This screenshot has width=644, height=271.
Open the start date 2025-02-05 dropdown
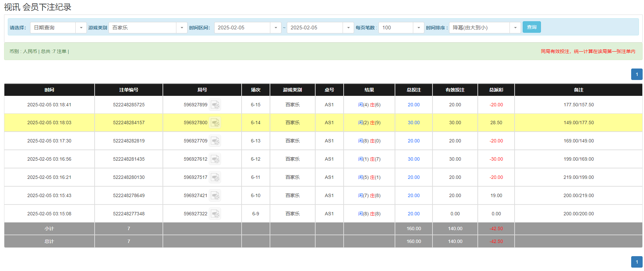(x=275, y=28)
